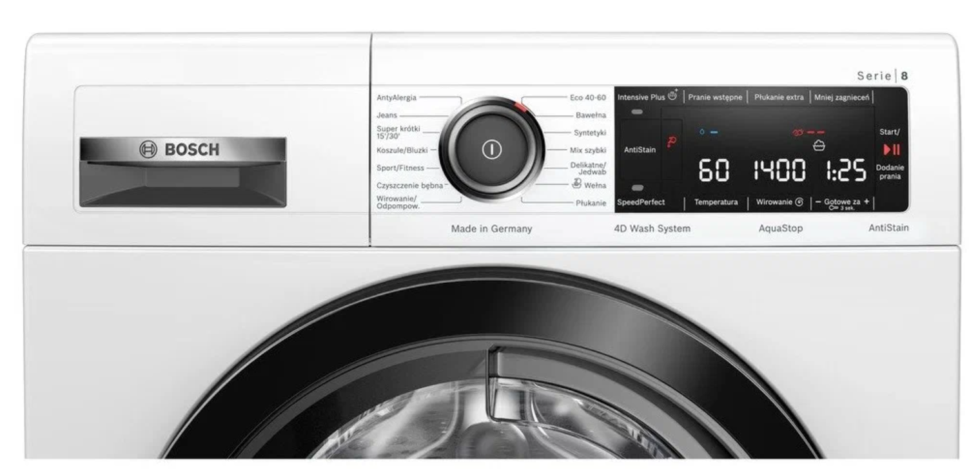The image size is (980, 469).
Task: Click the Bosch logo on detergent drawer
Action: (x=180, y=149)
